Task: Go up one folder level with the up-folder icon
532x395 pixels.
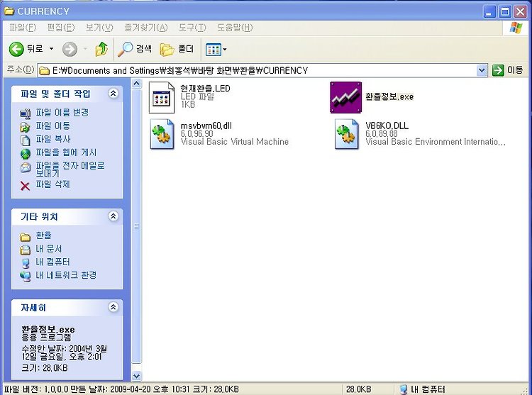Action: pyautogui.click(x=101, y=49)
